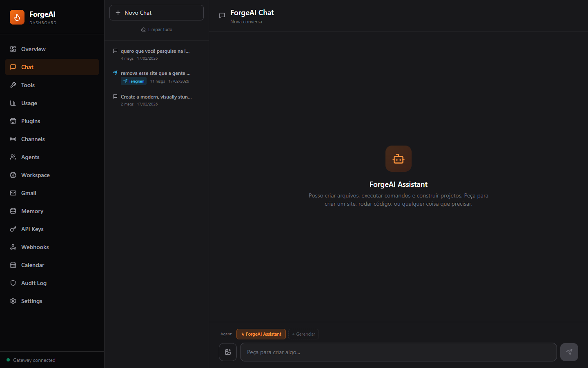Open the 'quero que você pesquisa' conversation

pos(155,54)
